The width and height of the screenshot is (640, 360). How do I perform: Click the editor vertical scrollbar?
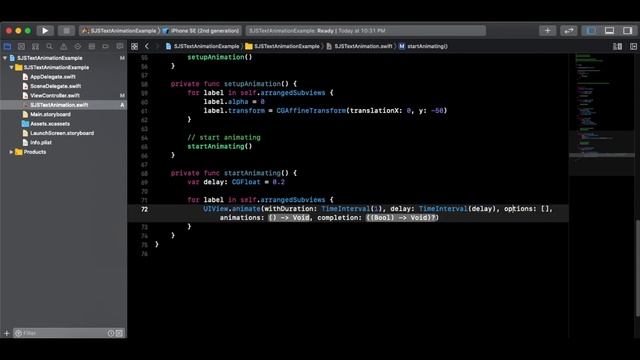point(637,268)
